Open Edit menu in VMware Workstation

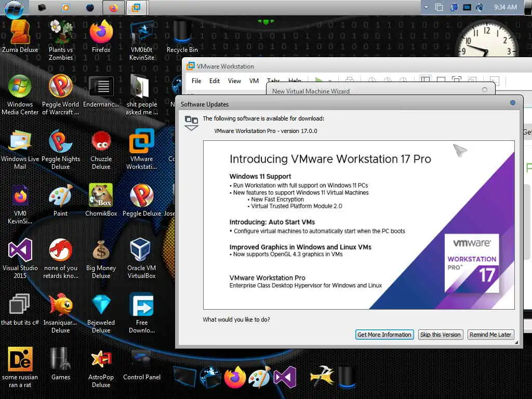[x=215, y=81]
